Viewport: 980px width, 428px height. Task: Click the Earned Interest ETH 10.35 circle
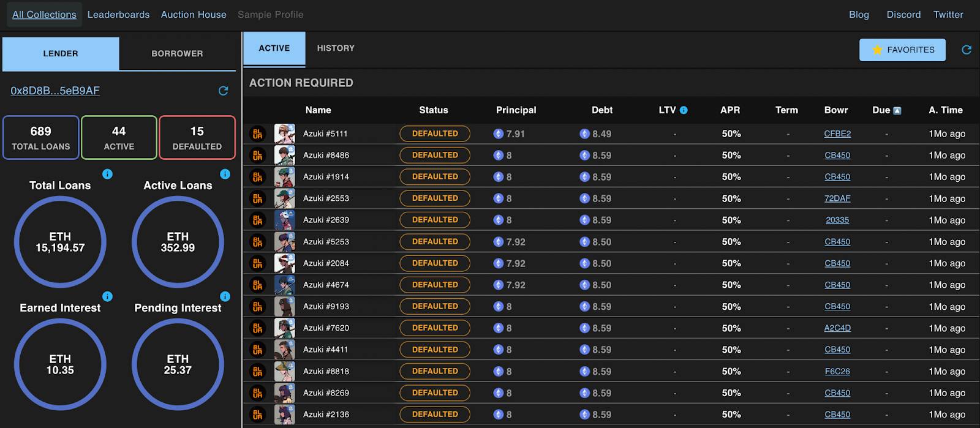60,364
